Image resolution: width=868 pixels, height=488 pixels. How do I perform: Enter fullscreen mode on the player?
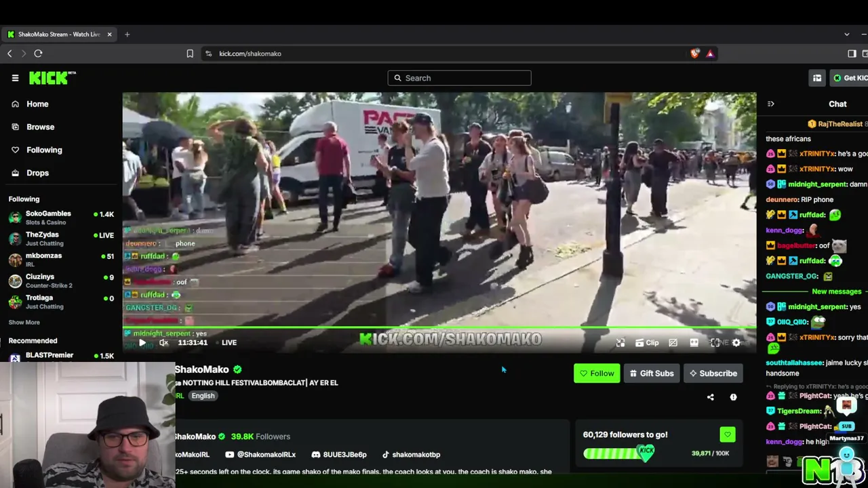pyautogui.click(x=715, y=343)
